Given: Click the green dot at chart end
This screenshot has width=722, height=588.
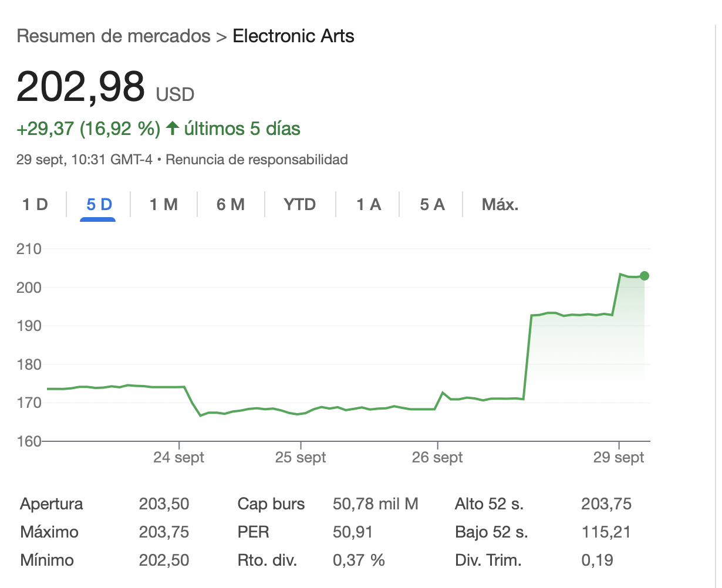Looking at the screenshot, I should click(645, 276).
